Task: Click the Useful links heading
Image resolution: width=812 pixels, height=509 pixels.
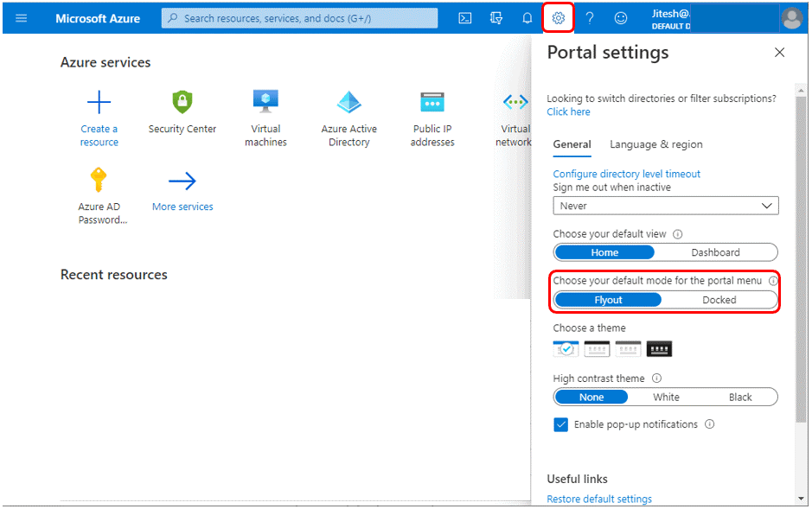Action: click(x=577, y=479)
